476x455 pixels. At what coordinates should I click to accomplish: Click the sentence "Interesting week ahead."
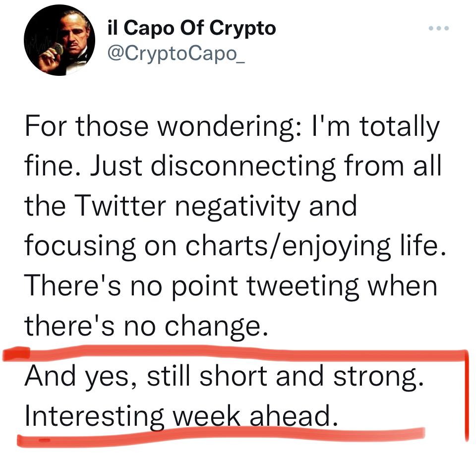[181, 416]
